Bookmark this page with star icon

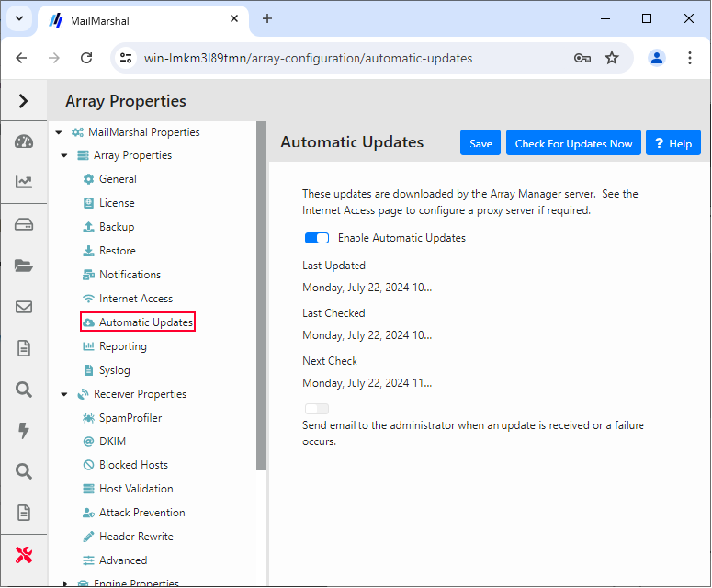pos(612,58)
